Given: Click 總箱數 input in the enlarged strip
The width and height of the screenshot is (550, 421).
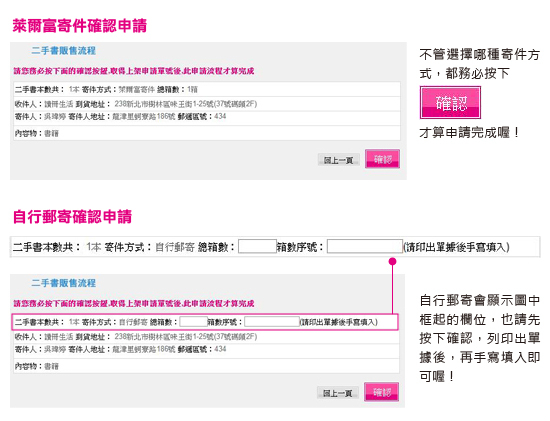Looking at the screenshot, I should 257,246.
